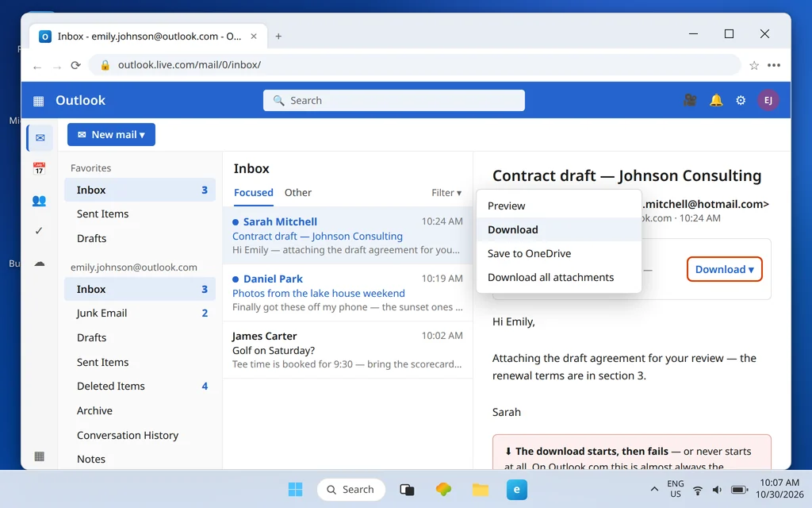The height and width of the screenshot is (508, 812).
Task: Open Daniel Park's lake house photos email
Action: coord(347,293)
